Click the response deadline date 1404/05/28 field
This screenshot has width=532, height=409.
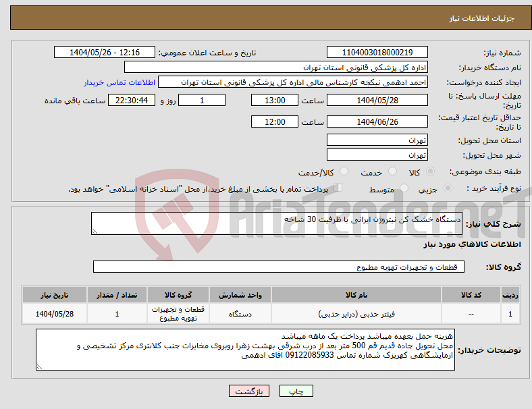[377, 101]
